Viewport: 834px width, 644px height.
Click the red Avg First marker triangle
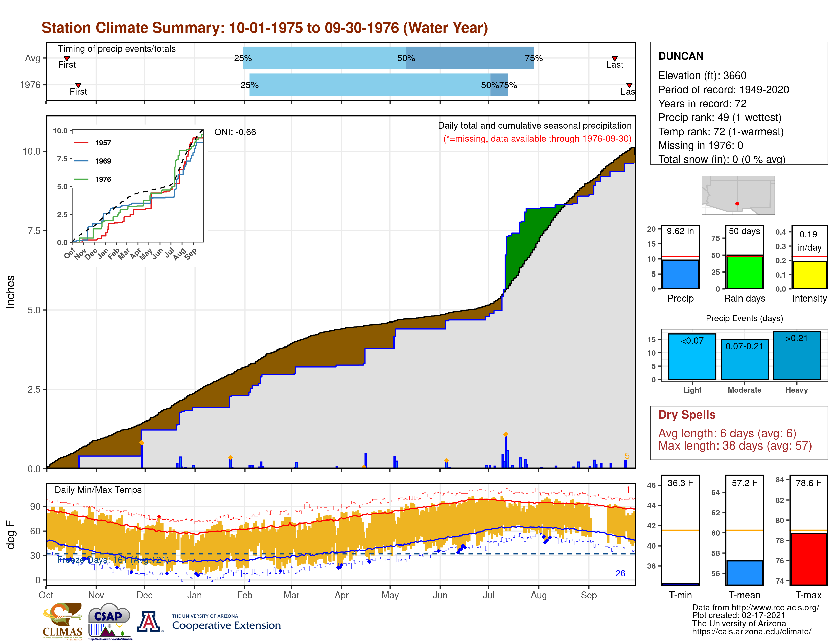pos(67,58)
